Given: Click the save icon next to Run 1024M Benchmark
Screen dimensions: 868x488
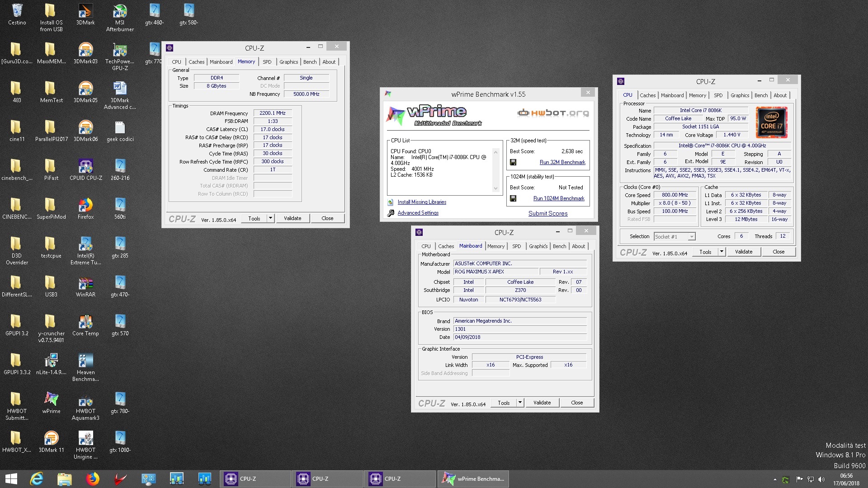Looking at the screenshot, I should [513, 198].
